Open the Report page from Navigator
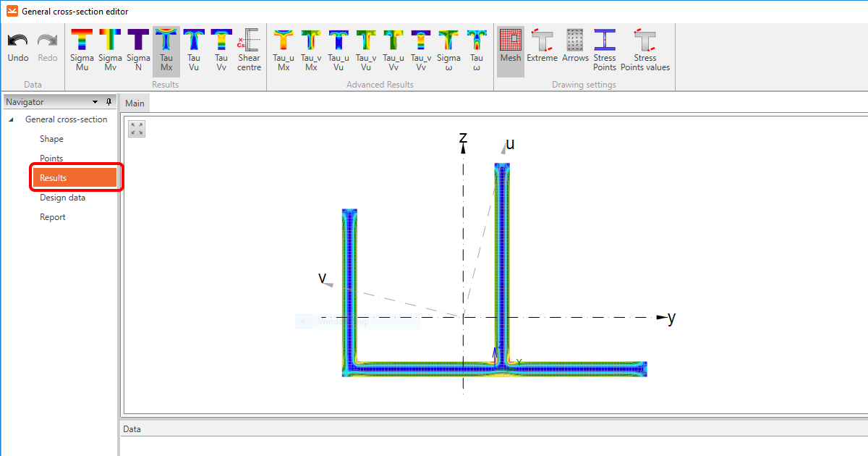 (x=53, y=216)
